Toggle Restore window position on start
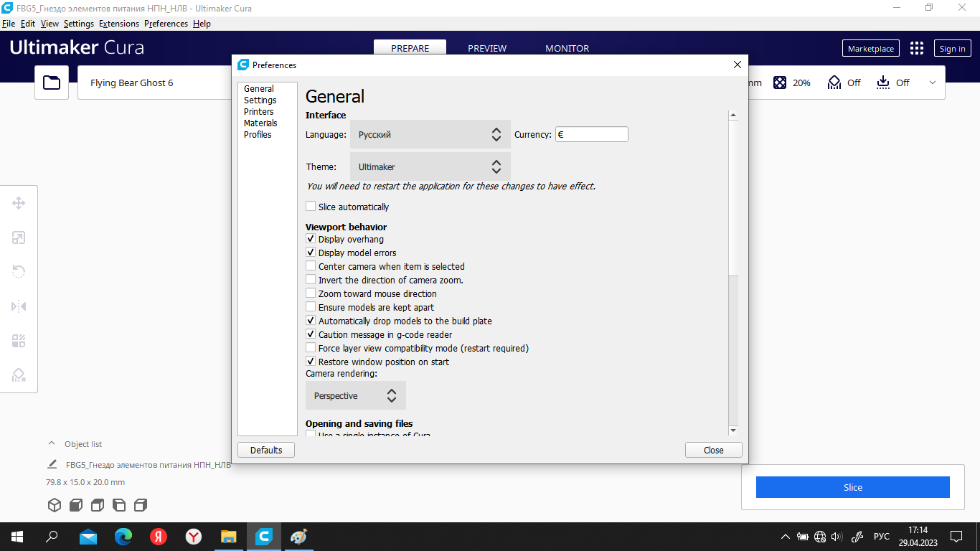Image resolution: width=980 pixels, height=551 pixels. tap(311, 362)
